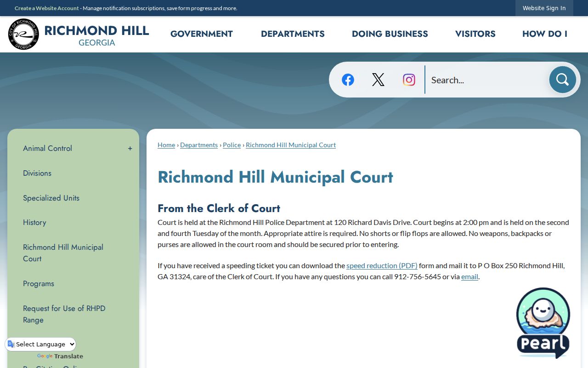This screenshot has width=588, height=368.
Task: Open the Government menu
Action: 202,34
